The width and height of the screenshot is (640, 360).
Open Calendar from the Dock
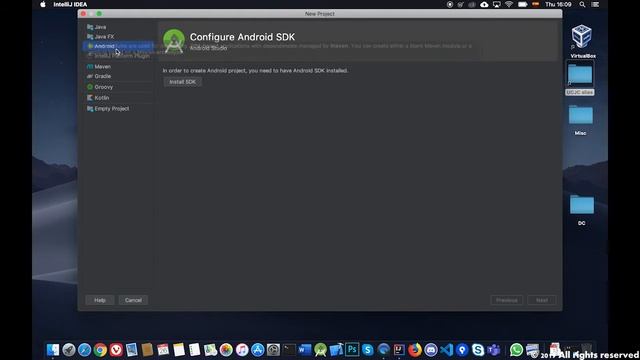click(163, 350)
